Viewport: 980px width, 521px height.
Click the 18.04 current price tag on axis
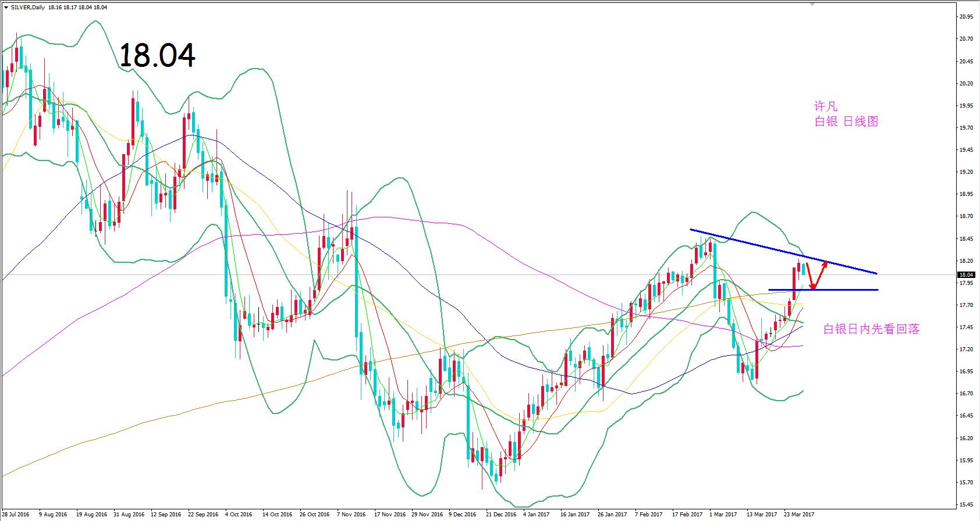tap(966, 274)
